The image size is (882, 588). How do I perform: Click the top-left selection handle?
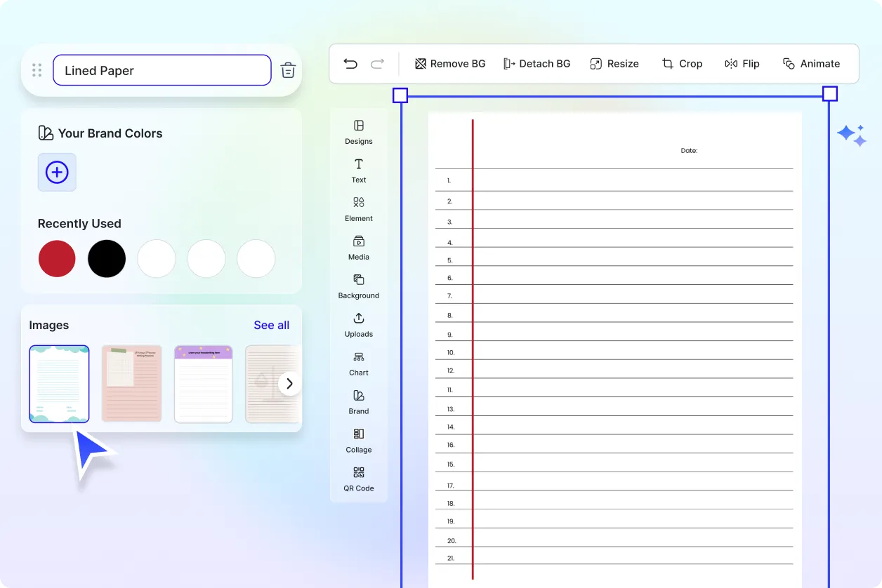tap(400, 95)
